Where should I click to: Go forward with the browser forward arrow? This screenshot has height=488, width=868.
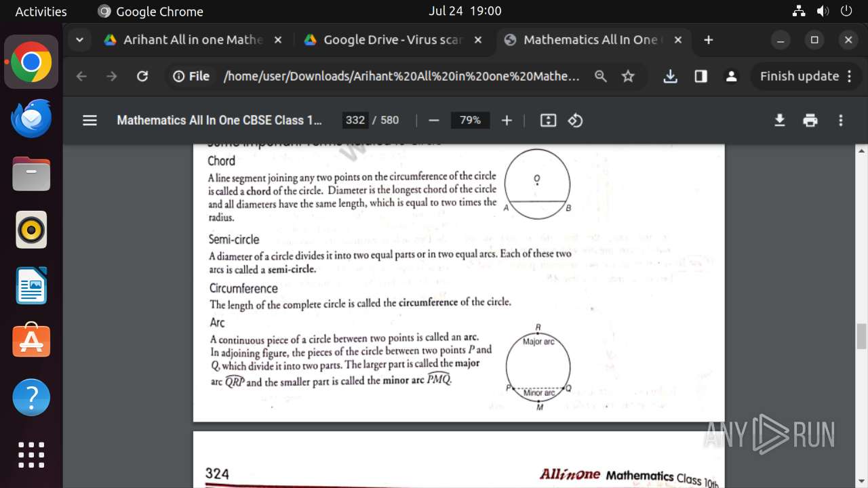pos(112,77)
